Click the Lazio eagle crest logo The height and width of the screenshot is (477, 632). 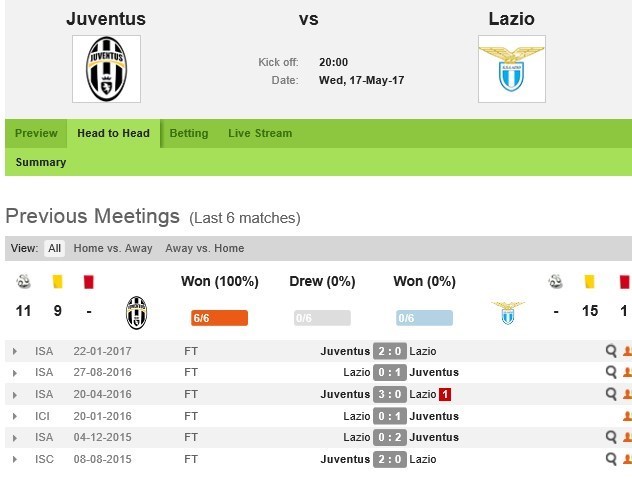pos(511,68)
